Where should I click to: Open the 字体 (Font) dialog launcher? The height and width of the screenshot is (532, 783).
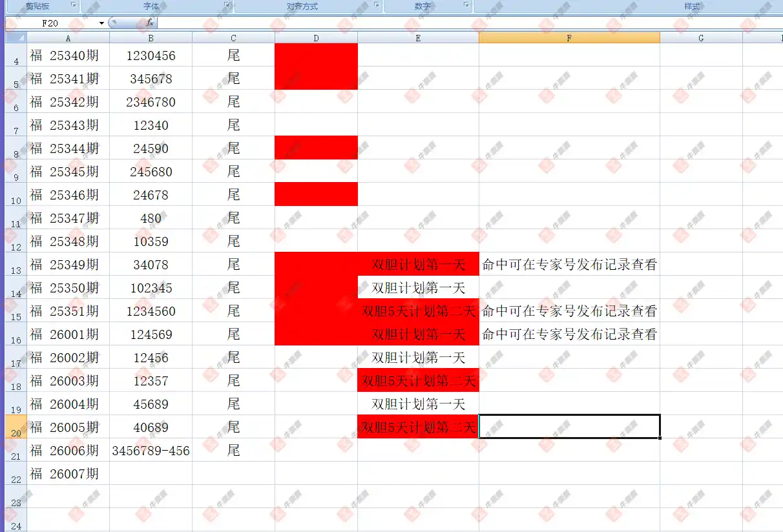227,5
